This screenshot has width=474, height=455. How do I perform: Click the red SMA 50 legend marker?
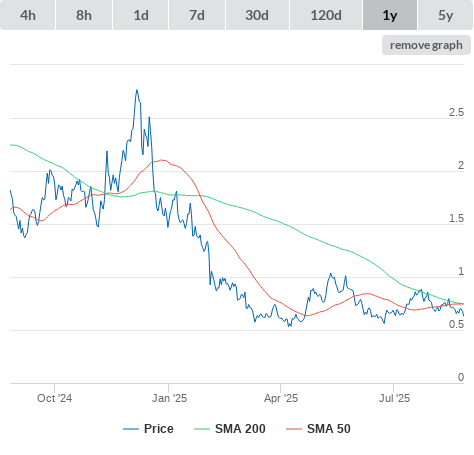pyautogui.click(x=294, y=429)
